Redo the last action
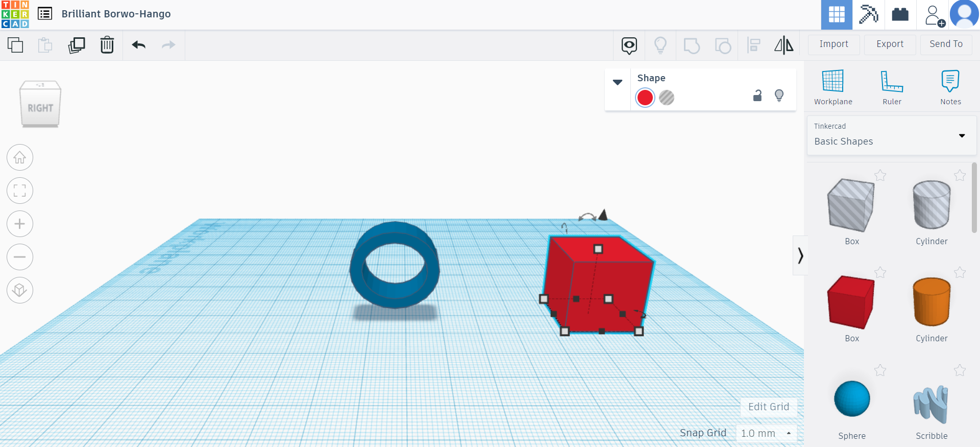 point(168,45)
